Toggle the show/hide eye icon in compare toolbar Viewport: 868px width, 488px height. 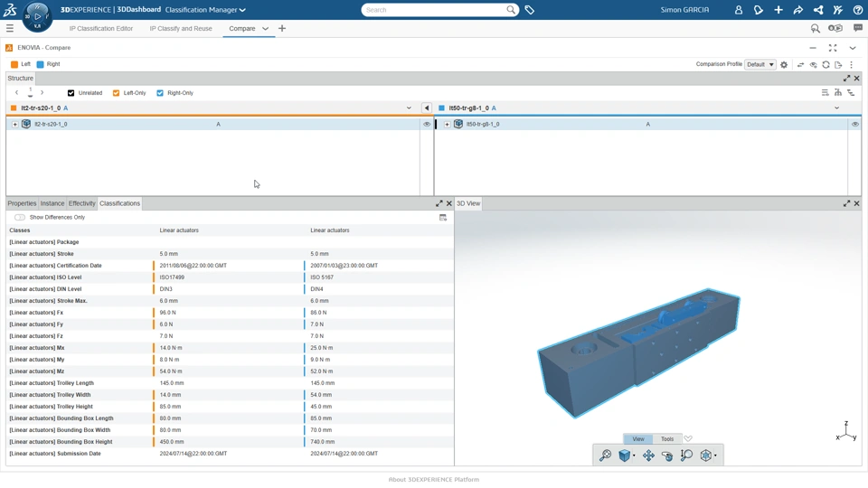point(813,65)
